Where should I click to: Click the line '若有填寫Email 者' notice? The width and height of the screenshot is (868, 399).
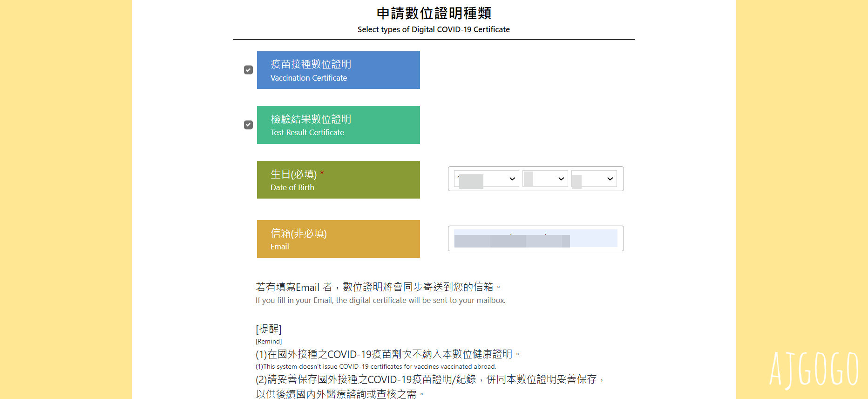[378, 287]
